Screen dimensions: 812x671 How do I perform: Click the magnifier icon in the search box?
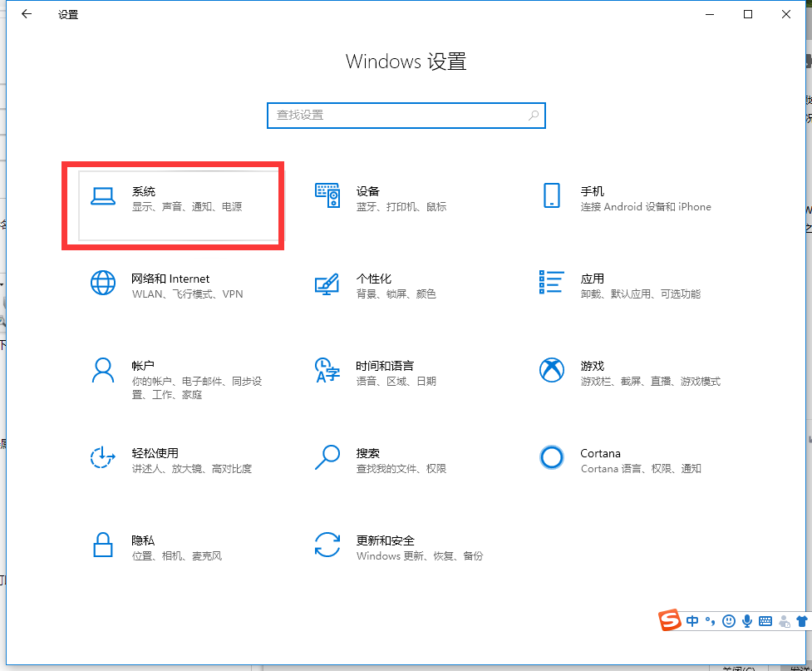tap(534, 116)
